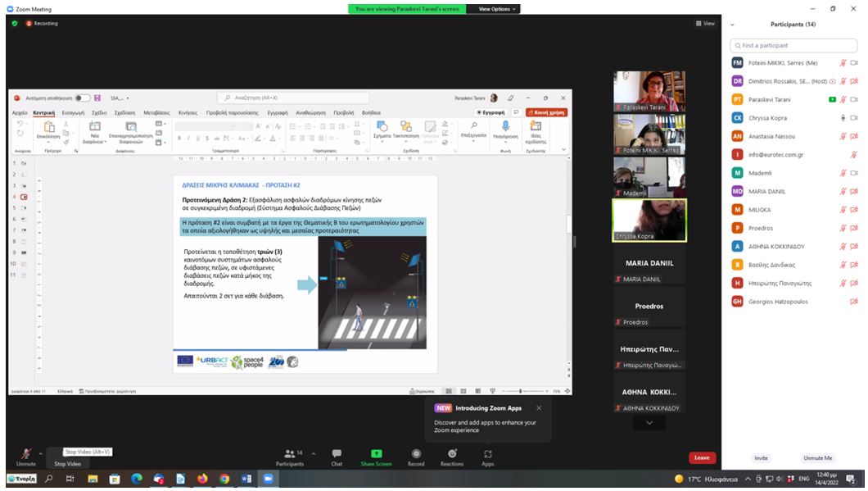Expand the arrow next to Participants count
The width and height of the screenshot is (868, 491).
pos(314,454)
